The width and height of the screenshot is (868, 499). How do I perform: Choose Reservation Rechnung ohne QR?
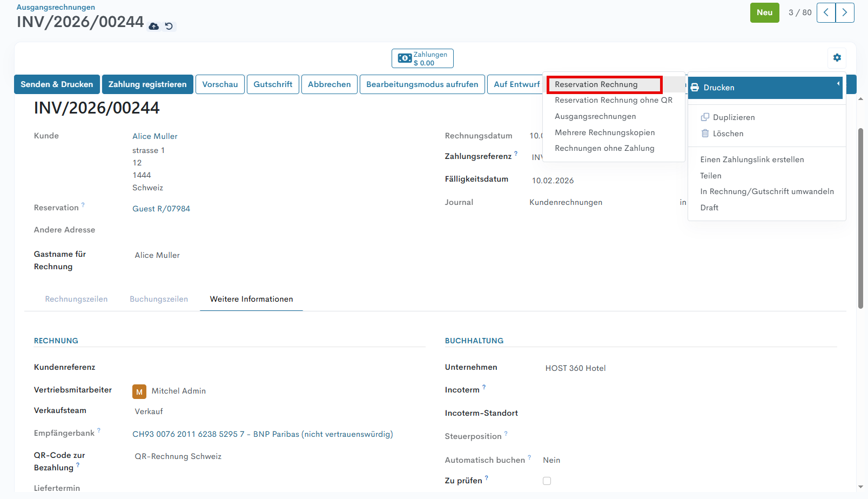[x=613, y=100]
